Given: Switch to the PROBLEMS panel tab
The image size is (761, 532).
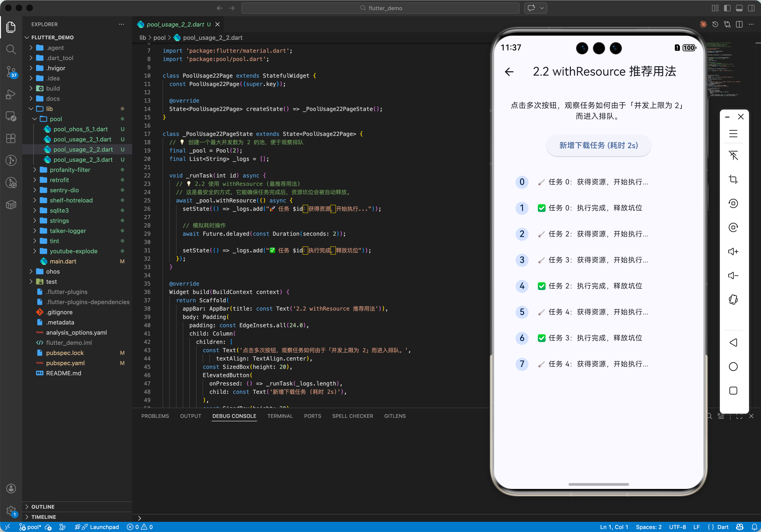Looking at the screenshot, I should pos(155,416).
